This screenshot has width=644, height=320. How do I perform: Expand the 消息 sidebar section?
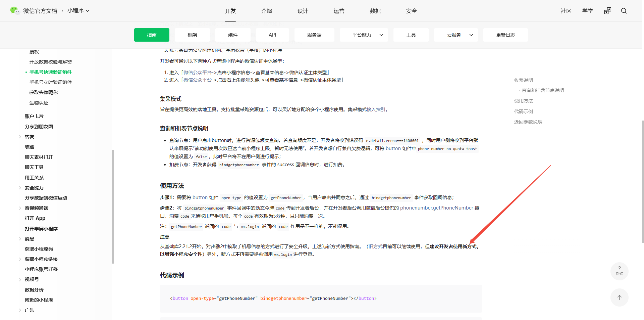[x=20, y=239]
